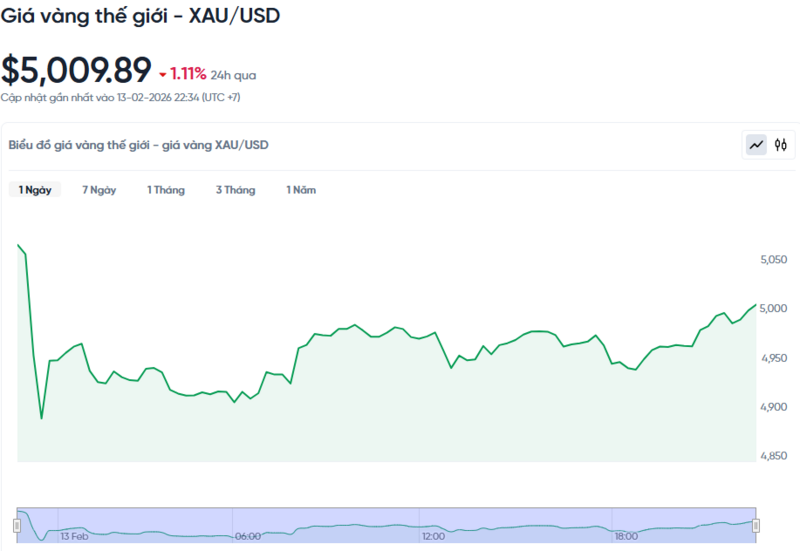Click the navigator at the 06:00 mark
800x551 pixels.
(x=247, y=536)
